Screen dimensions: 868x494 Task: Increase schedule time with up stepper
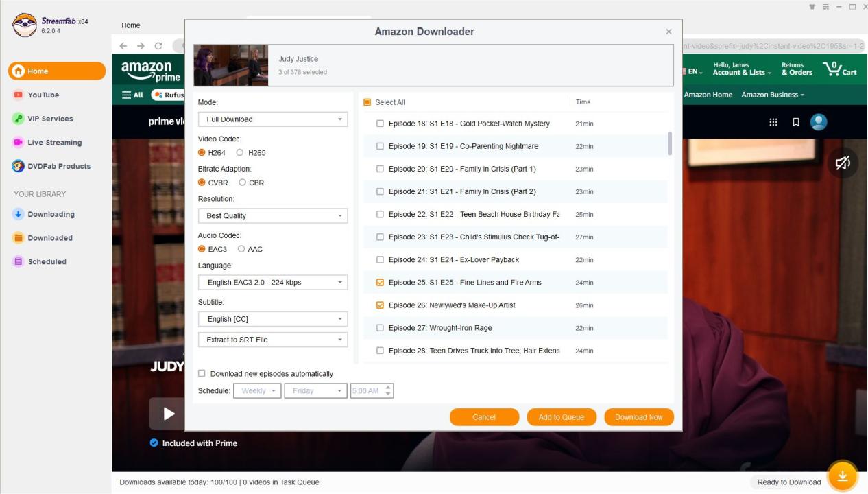(388, 387)
